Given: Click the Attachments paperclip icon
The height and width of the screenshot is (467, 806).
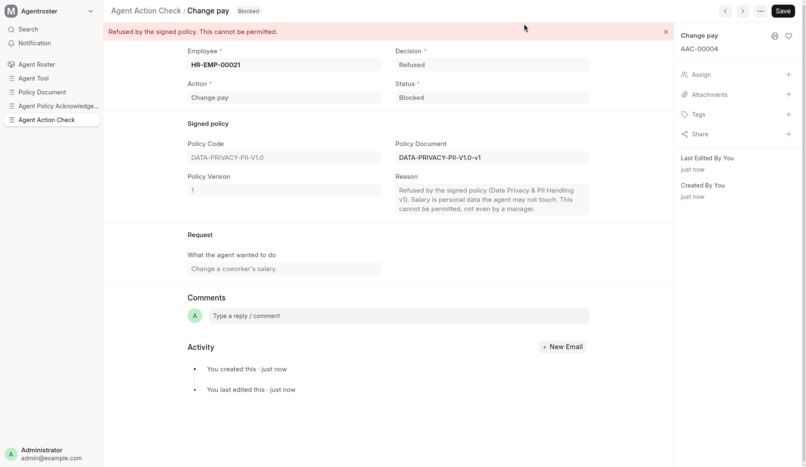Looking at the screenshot, I should 684,95.
